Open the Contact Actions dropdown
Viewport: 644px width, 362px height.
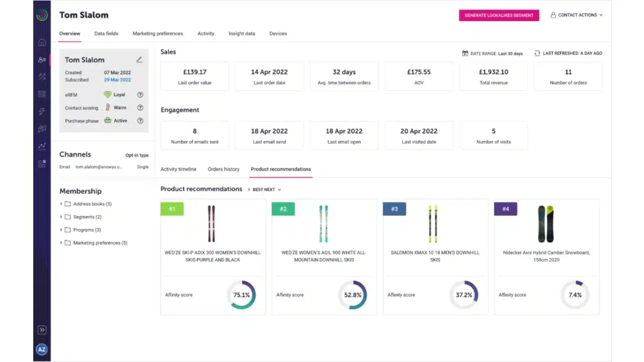[x=576, y=15]
